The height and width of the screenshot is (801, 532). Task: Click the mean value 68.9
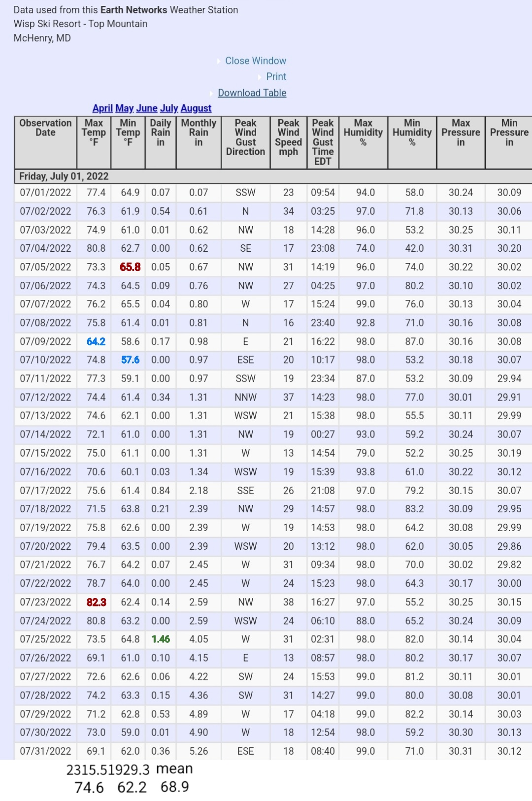coord(175,787)
